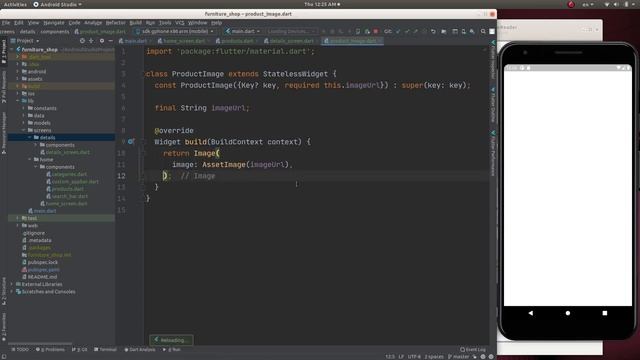Viewport: 640px width, 360px height.
Task: Expand the android folder
Action: (18, 71)
